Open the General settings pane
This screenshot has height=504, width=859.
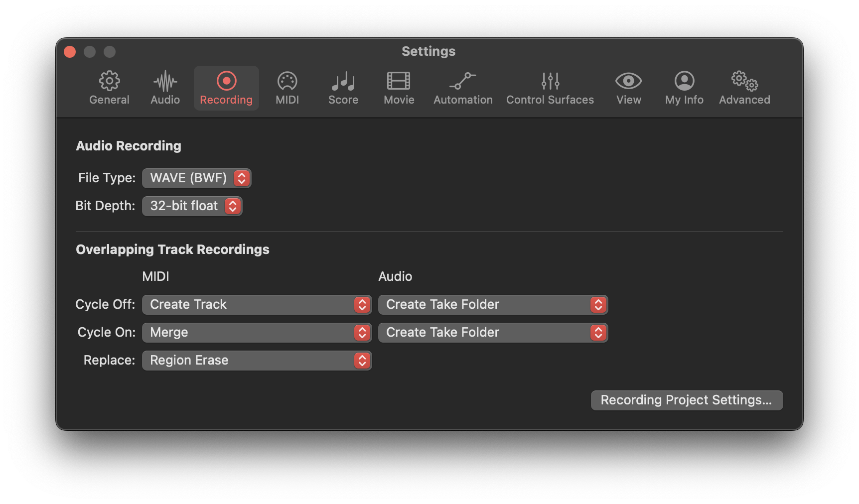tap(109, 88)
